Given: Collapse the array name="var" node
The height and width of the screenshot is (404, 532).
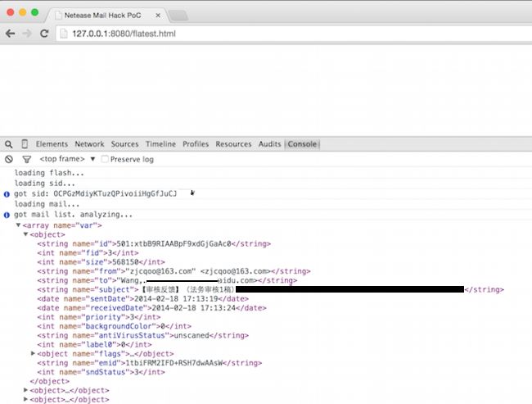Looking at the screenshot, I should coord(18,225).
